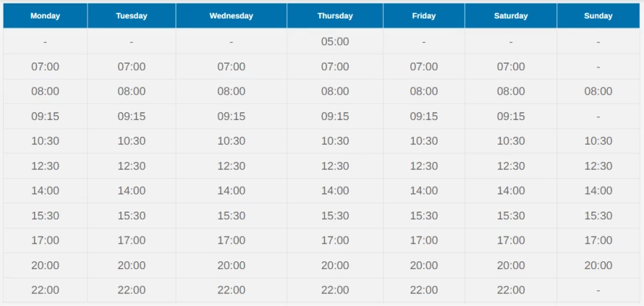Select Thursday's 05:00 departure time

coord(335,41)
